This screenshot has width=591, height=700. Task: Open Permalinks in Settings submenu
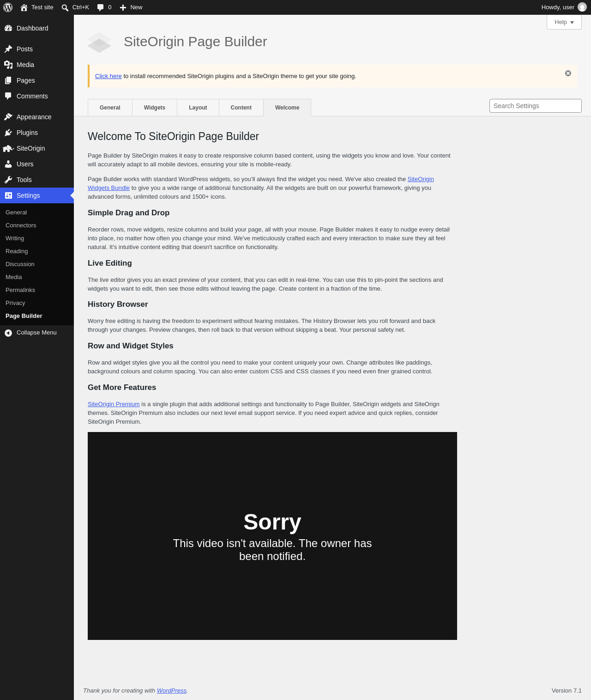20,290
